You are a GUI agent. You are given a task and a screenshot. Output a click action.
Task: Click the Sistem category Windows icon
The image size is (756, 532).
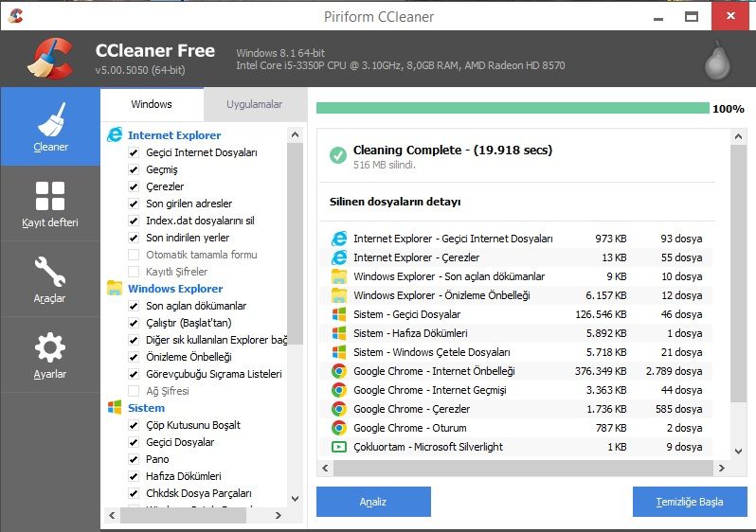115,407
